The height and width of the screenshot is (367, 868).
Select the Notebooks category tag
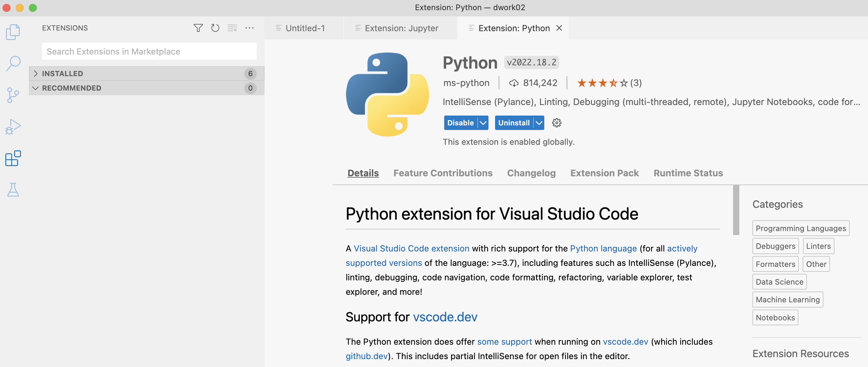775,317
